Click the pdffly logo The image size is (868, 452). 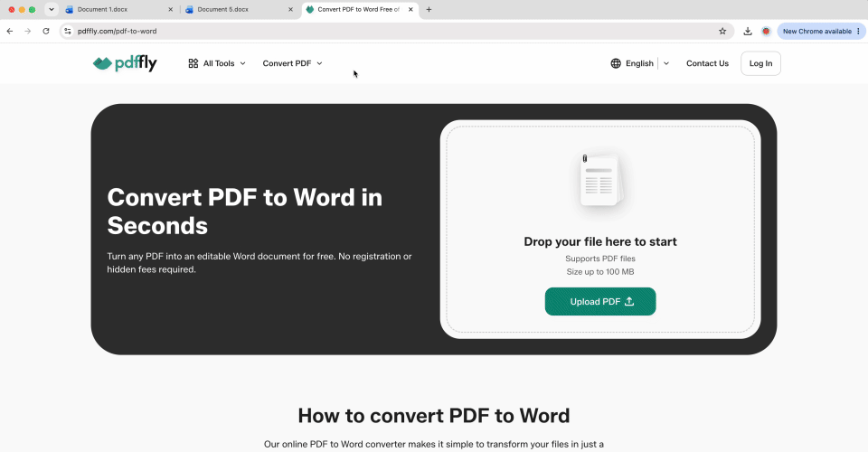125,63
